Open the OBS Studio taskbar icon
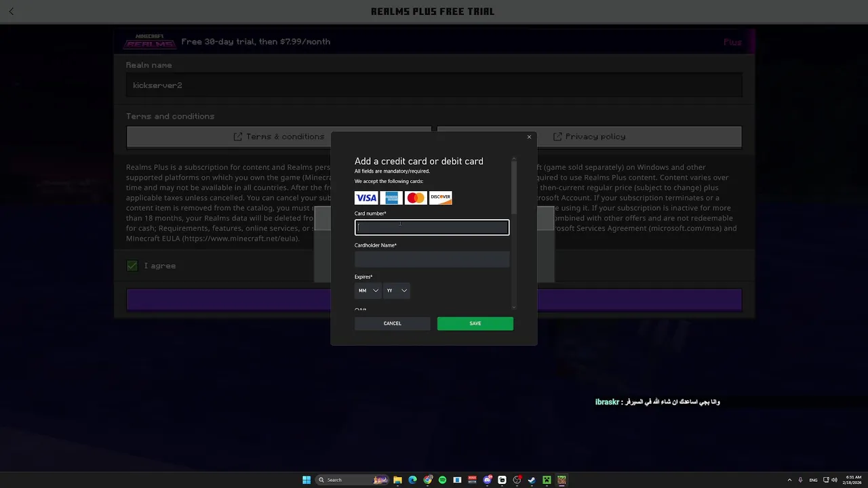The width and height of the screenshot is (868, 488). tap(517, 480)
